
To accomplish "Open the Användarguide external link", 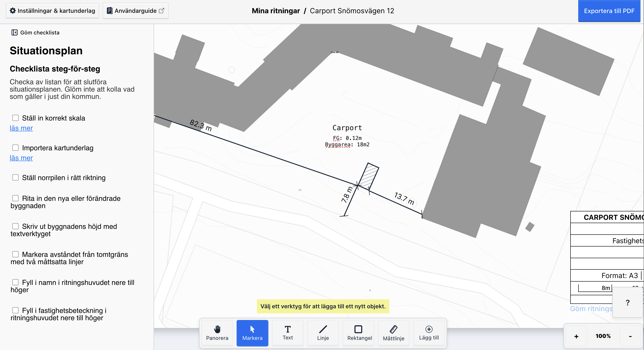I will (x=136, y=11).
